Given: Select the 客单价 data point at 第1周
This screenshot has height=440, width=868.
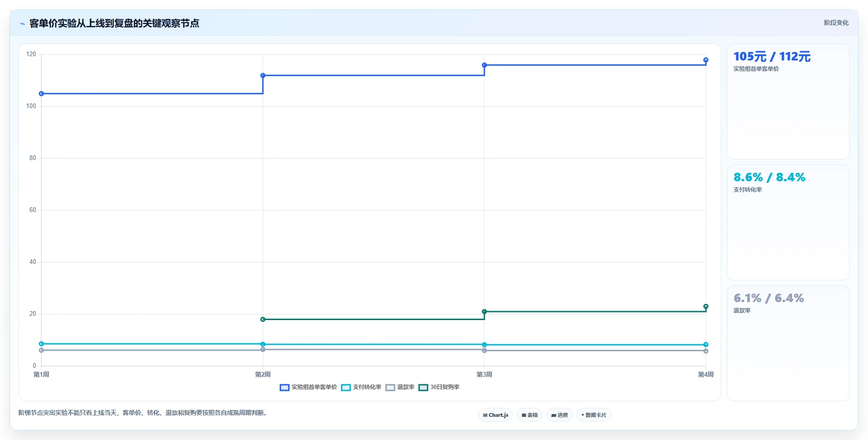Looking at the screenshot, I should click(42, 93).
